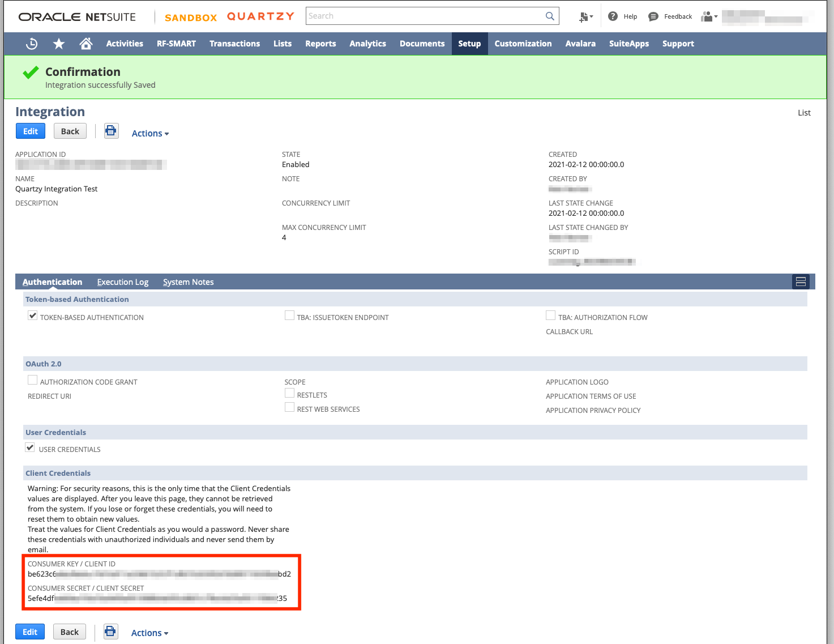Click the top Edit button
Image resolution: width=834 pixels, height=644 pixels.
[x=31, y=131]
